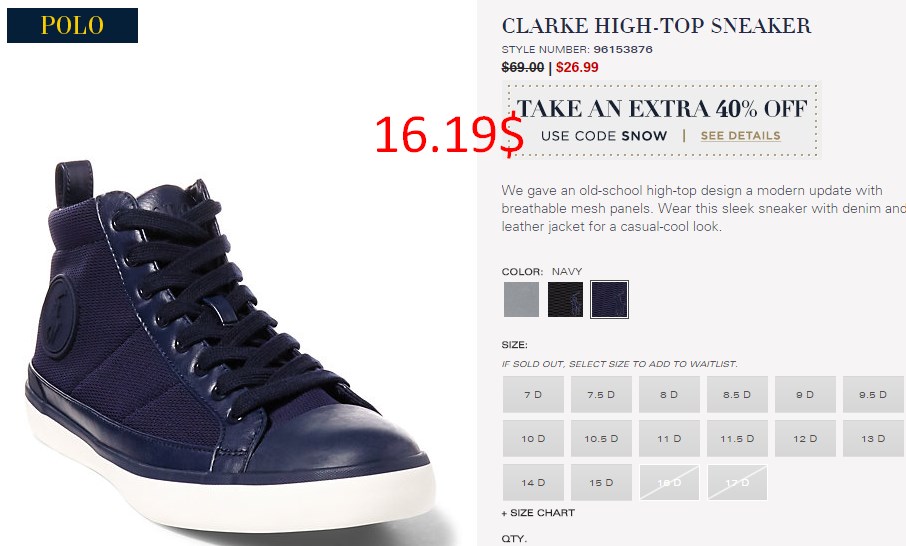The width and height of the screenshot is (906, 546).
Task: Pick size 8.5 D
Action: (737, 395)
